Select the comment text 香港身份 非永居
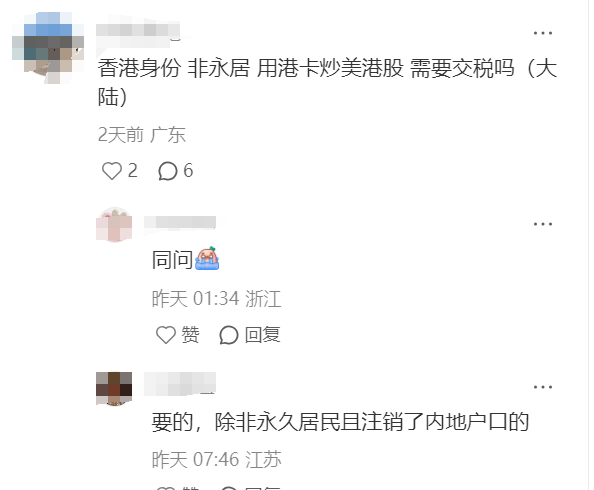 point(174,69)
